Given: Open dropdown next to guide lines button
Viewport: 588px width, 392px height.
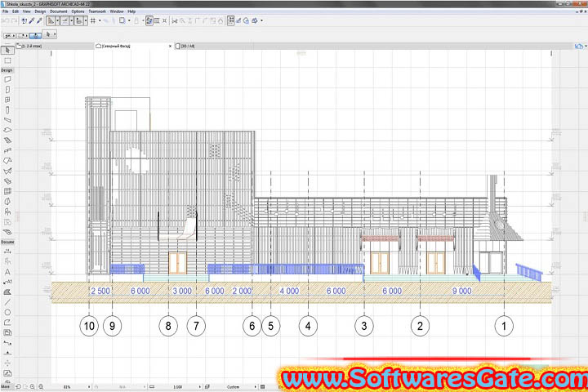Looking at the screenshot, I should tap(57, 21).
